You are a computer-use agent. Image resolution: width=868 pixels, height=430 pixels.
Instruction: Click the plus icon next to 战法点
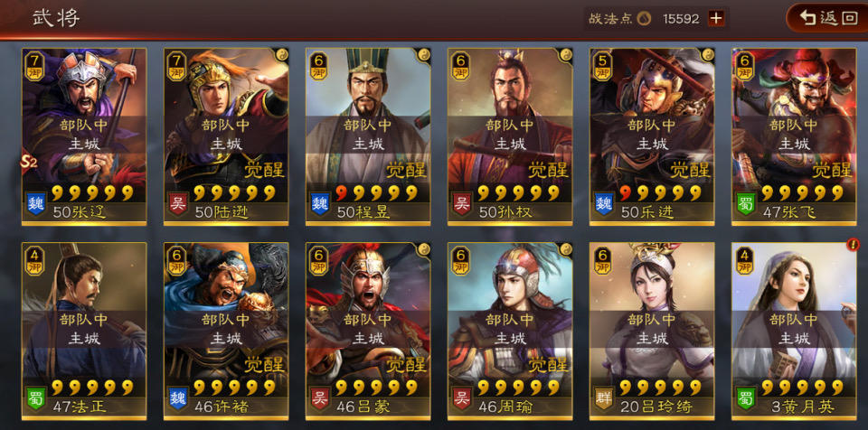[x=716, y=19]
